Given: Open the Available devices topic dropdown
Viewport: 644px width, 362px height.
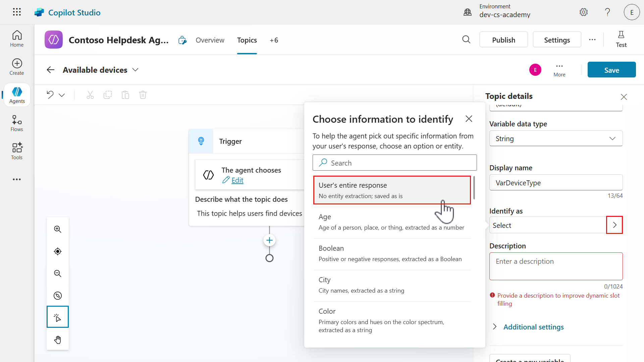Looking at the screenshot, I should coord(135,70).
